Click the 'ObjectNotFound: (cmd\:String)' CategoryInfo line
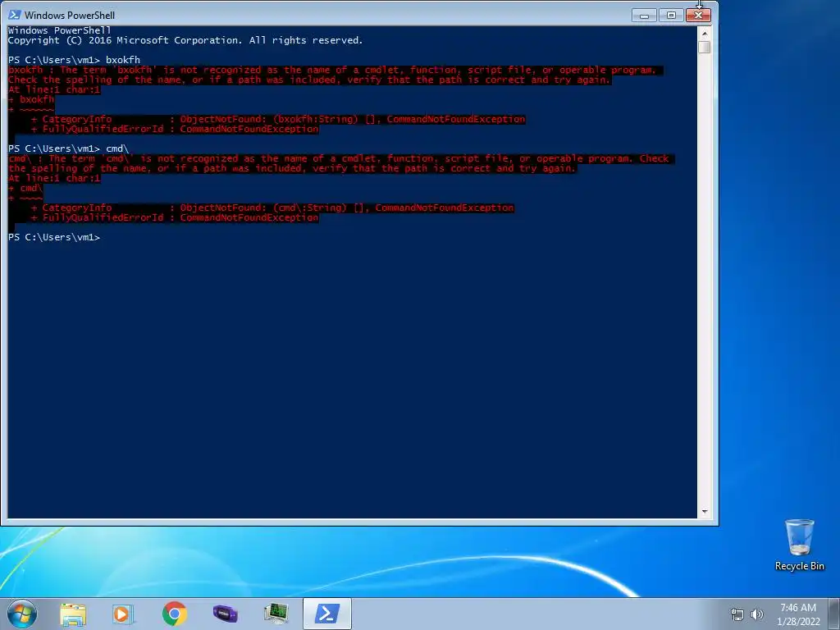840x630 pixels. tap(272, 208)
